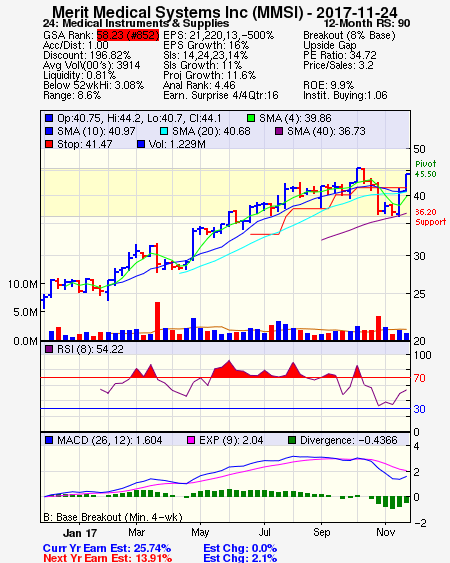Click the blue SMA (10) legend square
This screenshot has width=450, height=563.
click(x=49, y=131)
